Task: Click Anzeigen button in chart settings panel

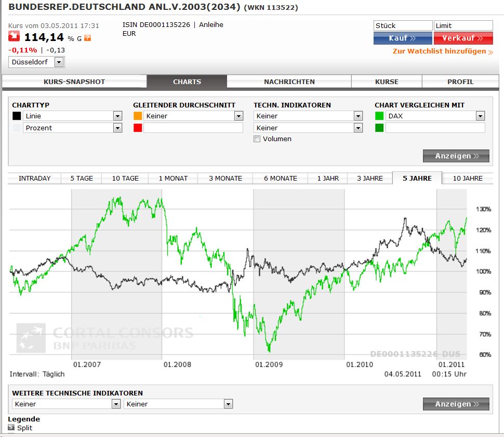Action: coord(456,156)
